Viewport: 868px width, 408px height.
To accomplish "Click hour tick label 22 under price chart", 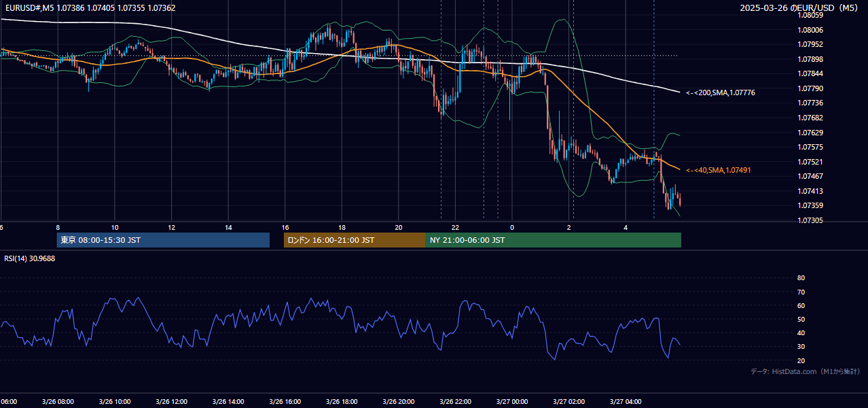I will pos(455,227).
